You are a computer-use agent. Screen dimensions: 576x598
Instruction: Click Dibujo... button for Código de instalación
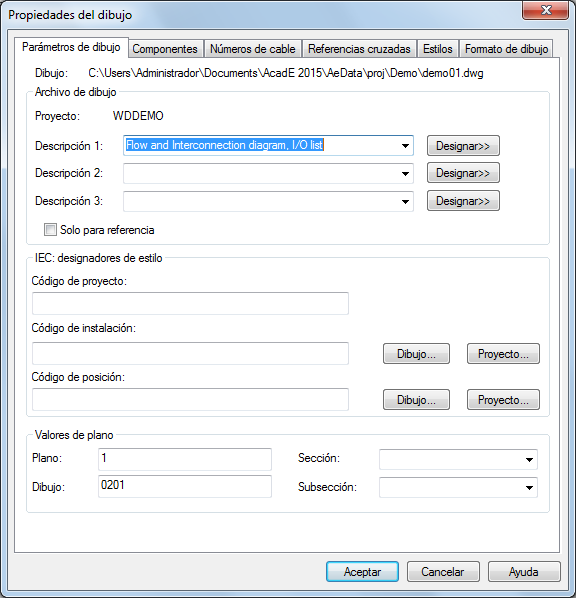(x=416, y=354)
